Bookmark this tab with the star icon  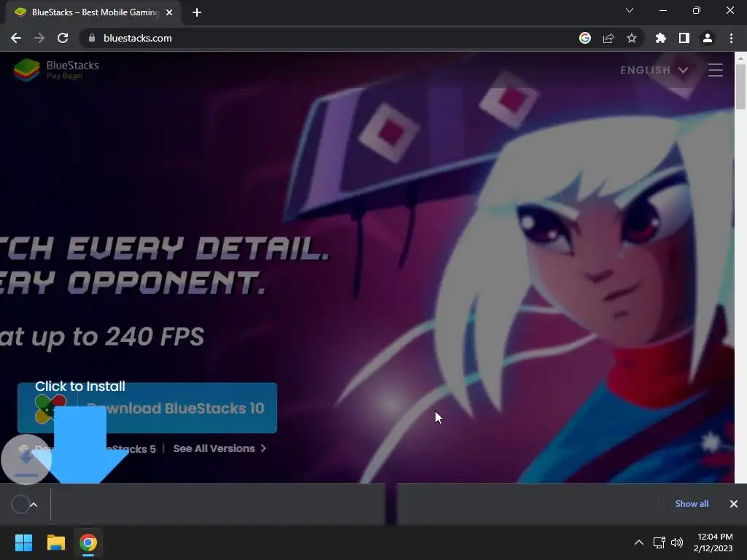[632, 38]
